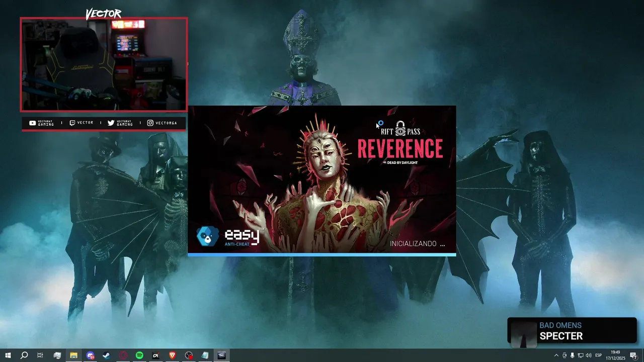Open taskbar Search magnifier

(24, 355)
